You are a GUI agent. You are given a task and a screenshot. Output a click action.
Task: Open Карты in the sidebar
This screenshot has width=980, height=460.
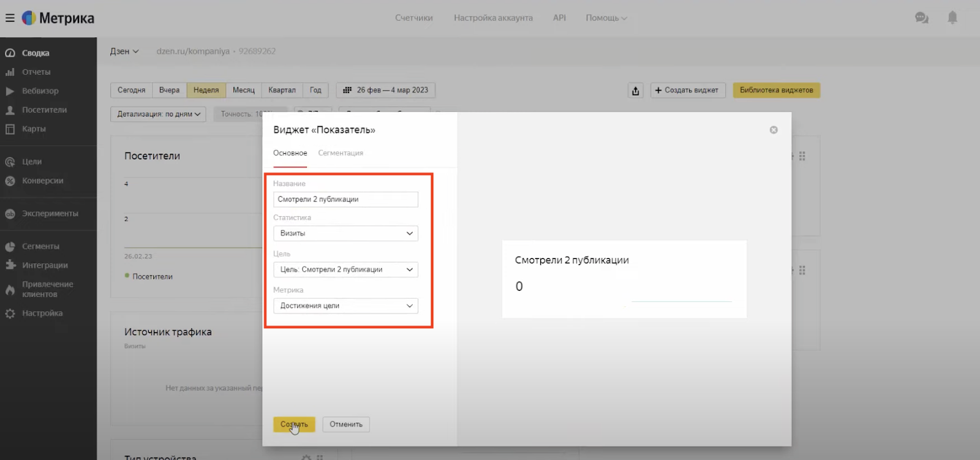[34, 129]
